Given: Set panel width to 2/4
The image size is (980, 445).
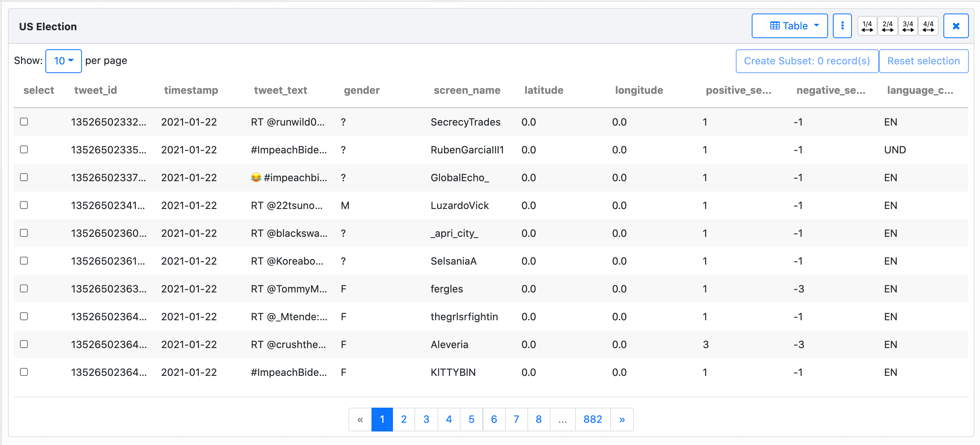Looking at the screenshot, I should click(x=887, y=26).
